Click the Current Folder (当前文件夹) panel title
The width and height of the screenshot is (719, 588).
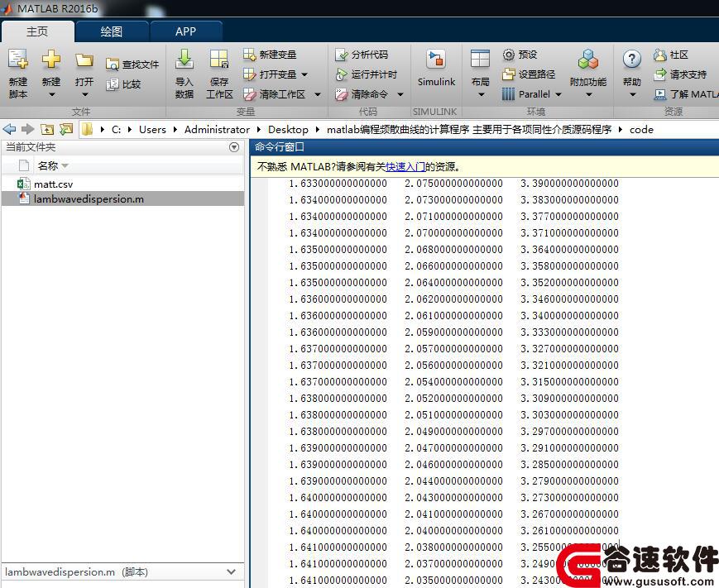coord(31,147)
